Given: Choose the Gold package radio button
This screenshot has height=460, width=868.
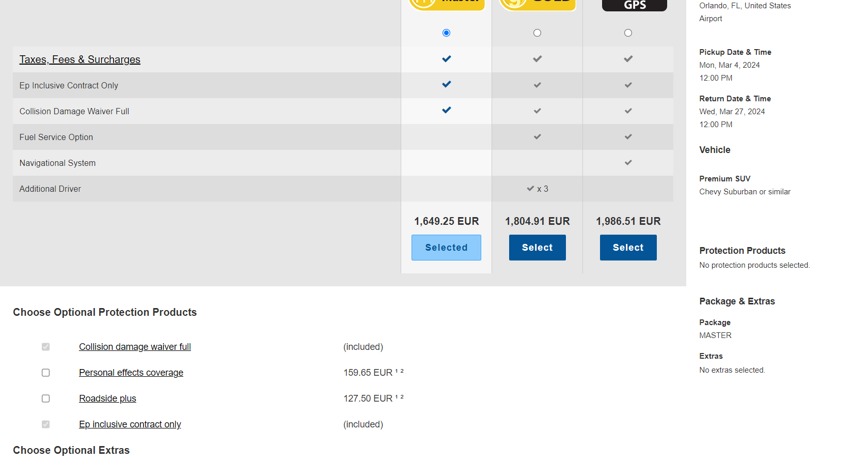Looking at the screenshot, I should (x=537, y=33).
